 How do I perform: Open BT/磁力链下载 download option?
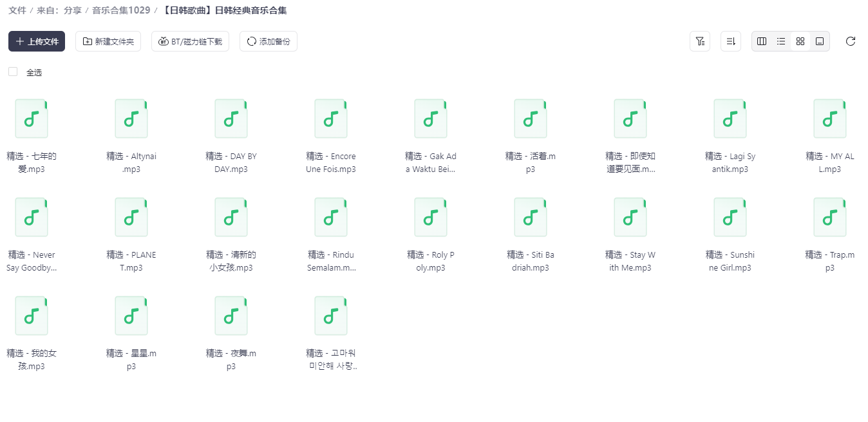[x=190, y=41]
